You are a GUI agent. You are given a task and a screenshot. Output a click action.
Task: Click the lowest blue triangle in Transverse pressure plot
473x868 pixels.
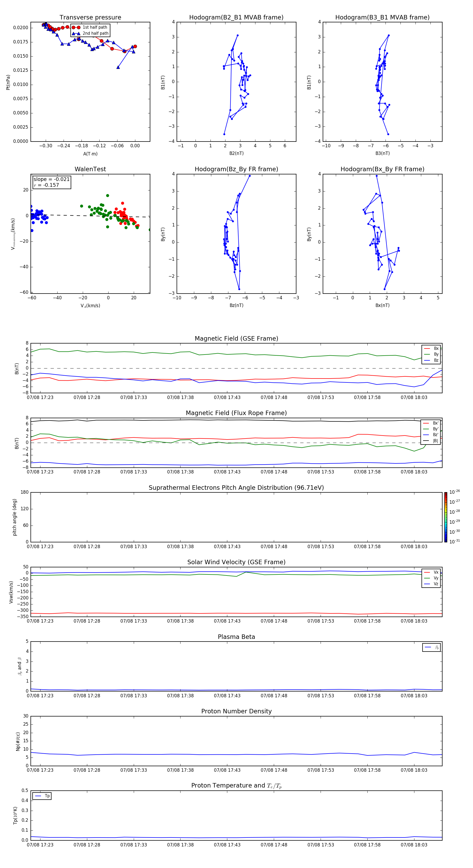tap(118, 67)
